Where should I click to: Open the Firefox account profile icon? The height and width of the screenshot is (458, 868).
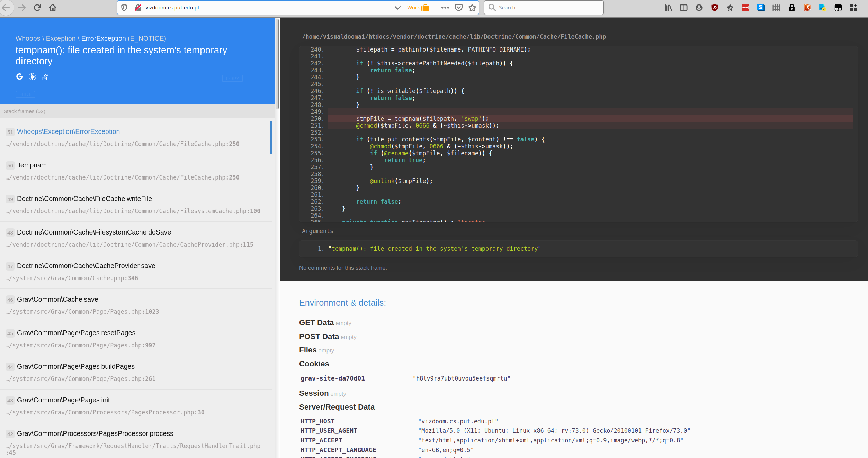[699, 7]
